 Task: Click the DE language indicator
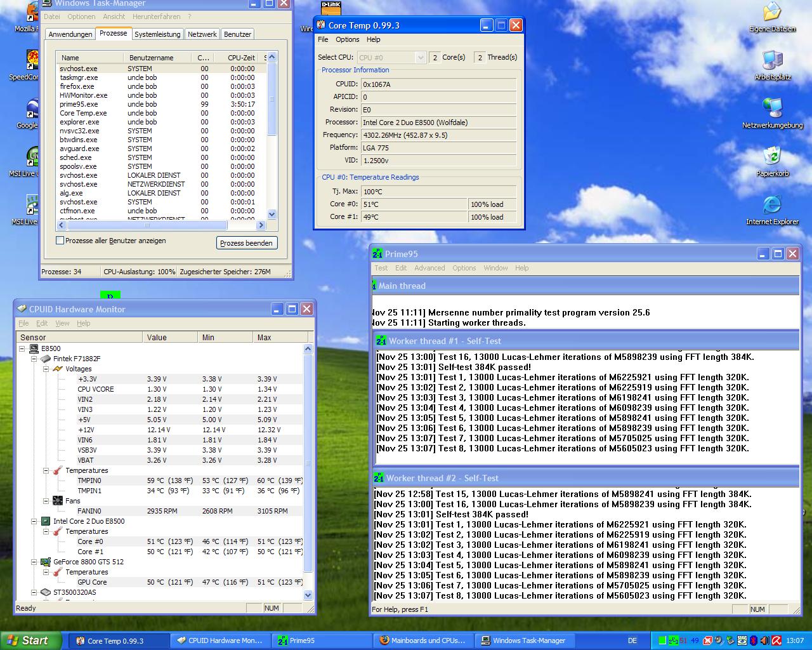(x=632, y=640)
